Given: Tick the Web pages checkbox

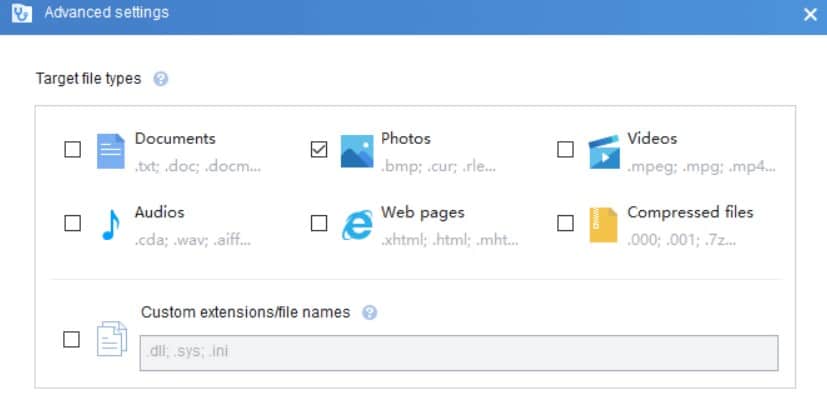Looking at the screenshot, I should (319, 224).
